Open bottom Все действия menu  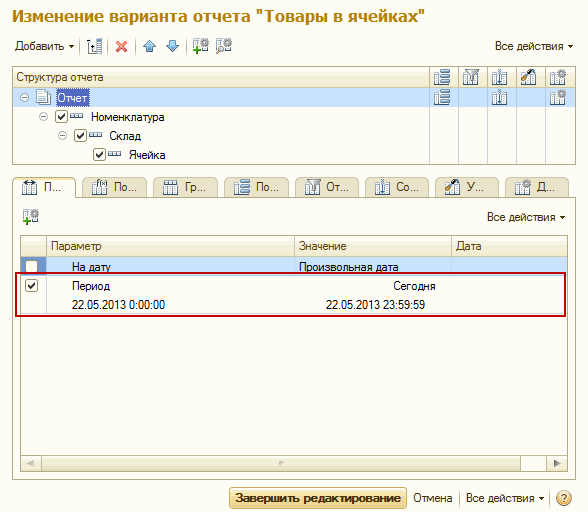tap(505, 498)
